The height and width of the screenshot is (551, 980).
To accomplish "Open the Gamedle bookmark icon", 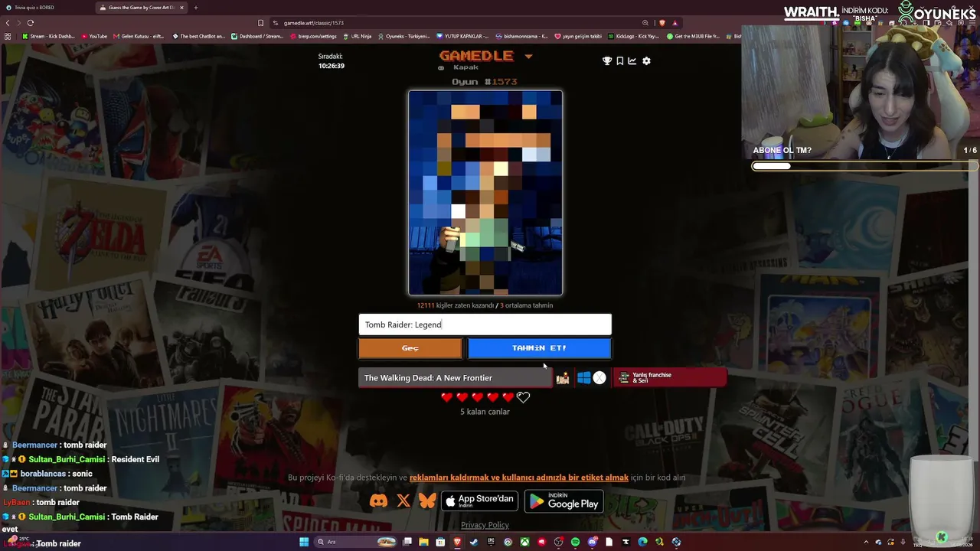I will click(620, 61).
